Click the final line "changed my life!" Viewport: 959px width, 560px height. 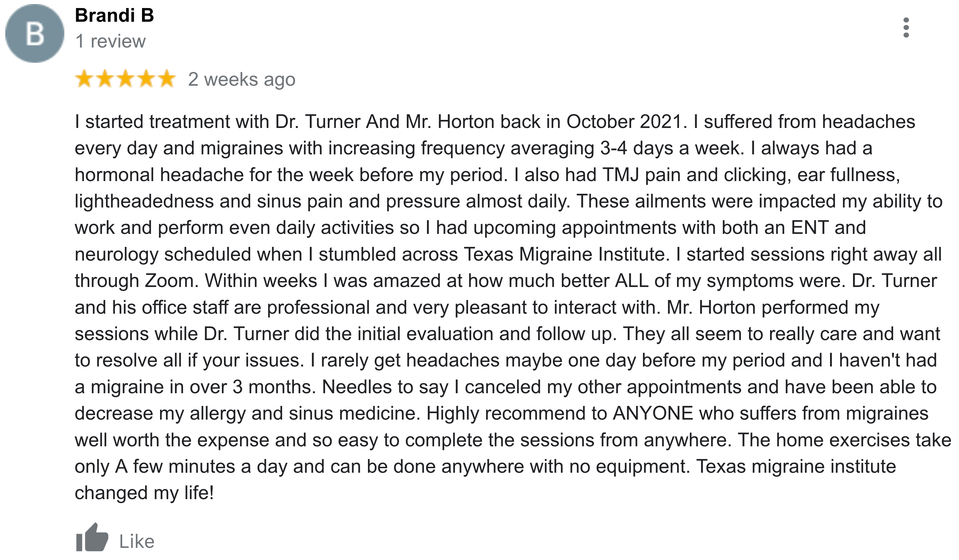click(144, 493)
